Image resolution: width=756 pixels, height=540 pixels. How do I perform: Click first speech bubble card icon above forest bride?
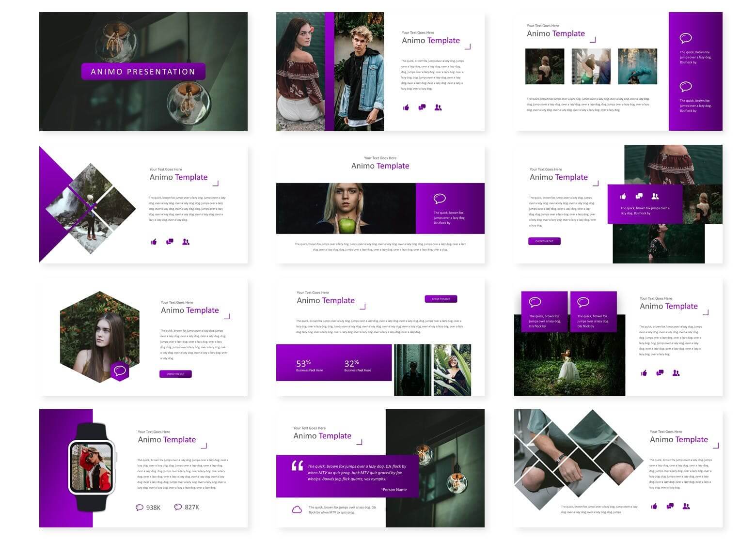535,302
